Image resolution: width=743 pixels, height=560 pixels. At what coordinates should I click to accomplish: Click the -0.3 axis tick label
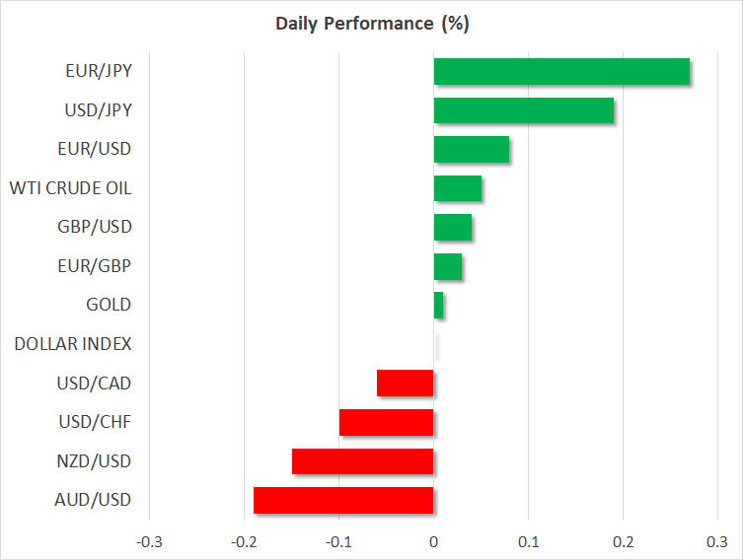point(149,541)
